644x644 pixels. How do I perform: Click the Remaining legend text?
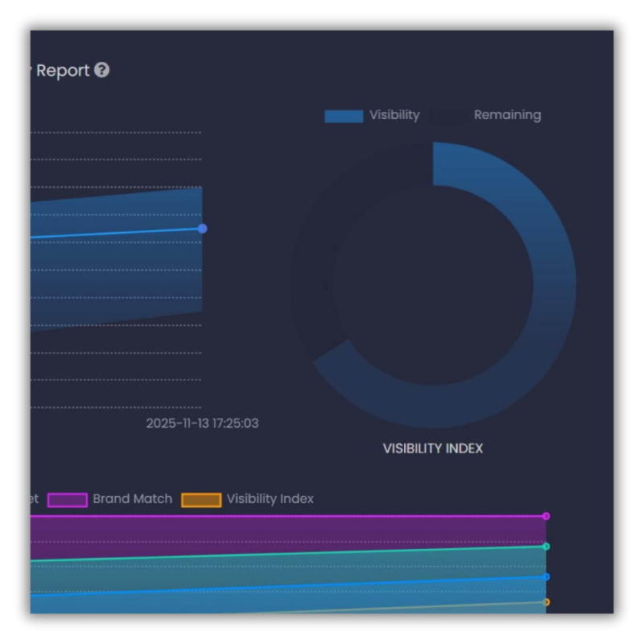click(508, 115)
